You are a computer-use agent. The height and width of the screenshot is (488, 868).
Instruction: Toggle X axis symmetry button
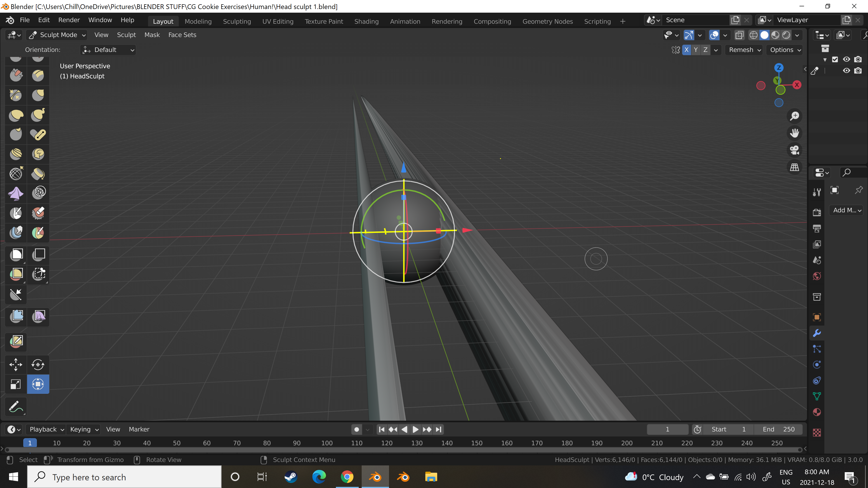pyautogui.click(x=686, y=50)
